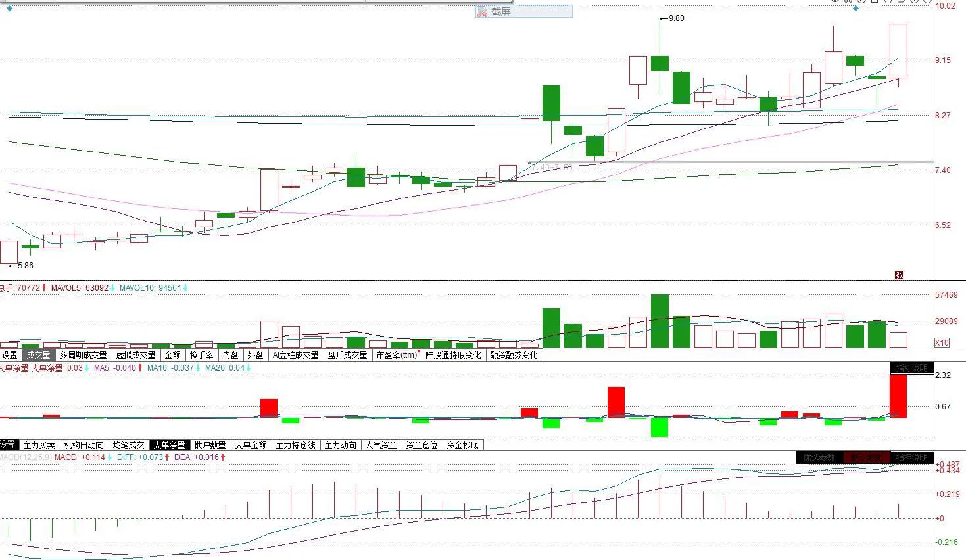
Task: Switch to the 机构日动向 tab
Action: point(84,445)
